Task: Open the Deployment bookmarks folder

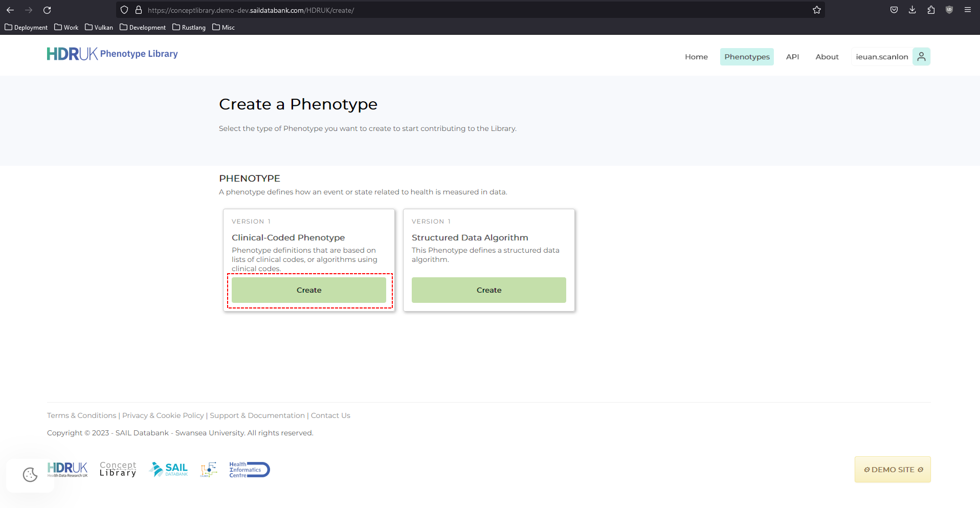Action: tap(26, 27)
